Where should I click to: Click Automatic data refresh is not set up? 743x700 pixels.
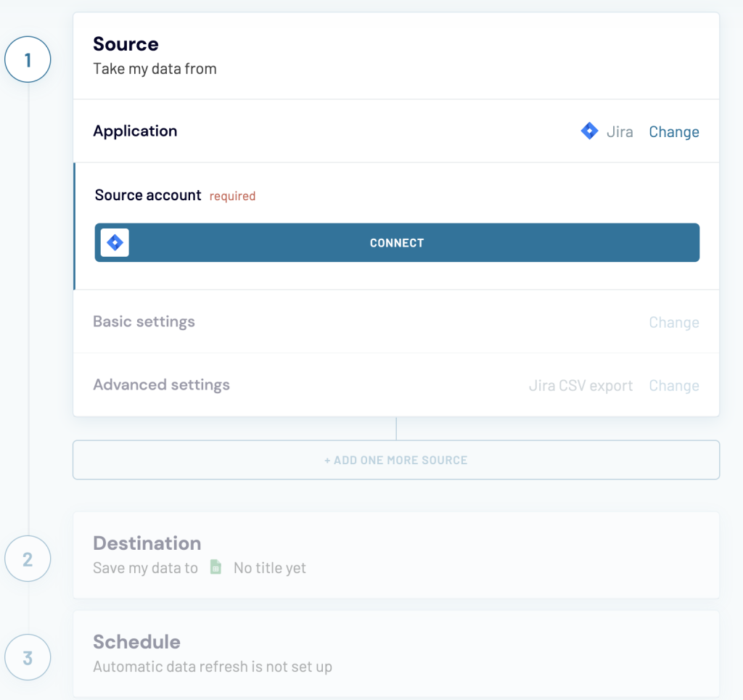point(213,667)
